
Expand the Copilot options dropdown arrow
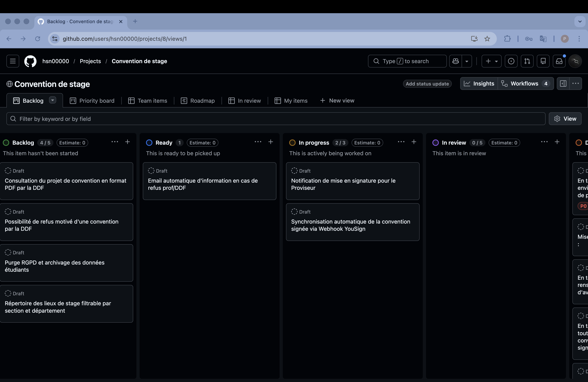[x=467, y=61]
